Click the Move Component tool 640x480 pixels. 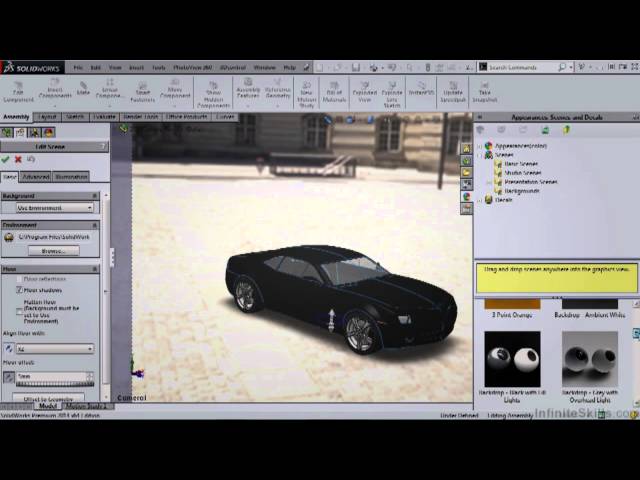(175, 89)
